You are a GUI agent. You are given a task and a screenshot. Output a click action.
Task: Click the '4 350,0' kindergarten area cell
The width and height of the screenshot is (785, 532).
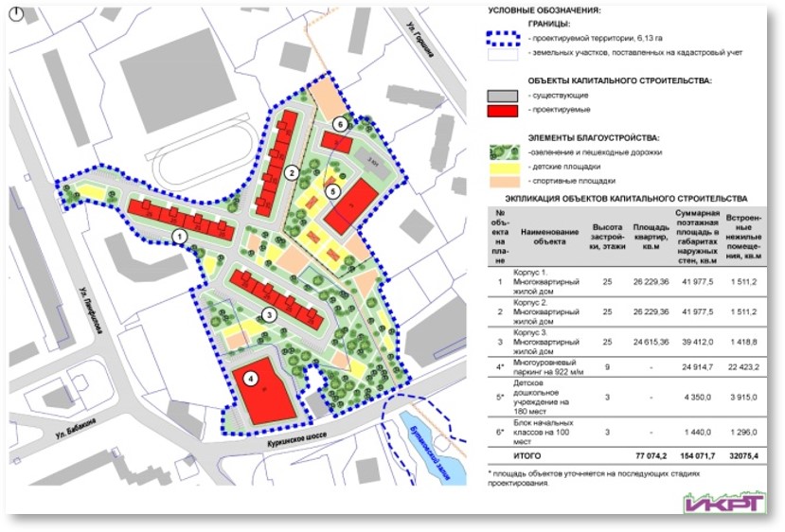(697, 398)
